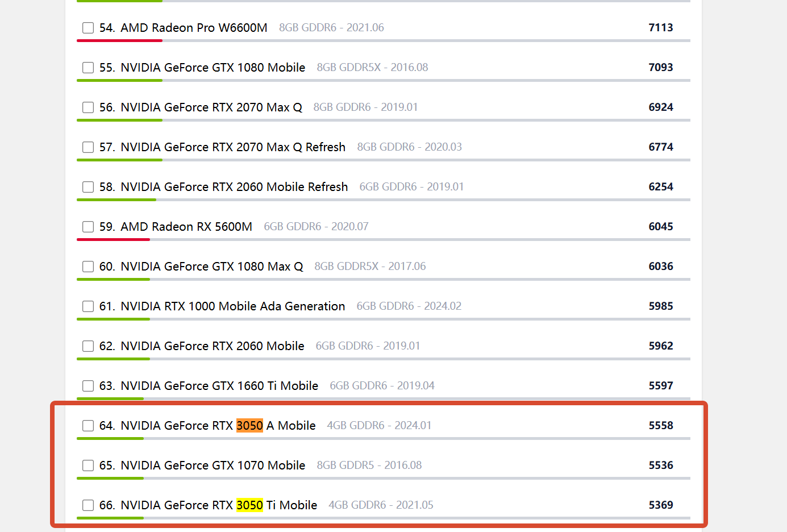Click the spec text '8GB GDDR6 - 2021.06'
Screen dimensions: 787x532
(x=331, y=28)
